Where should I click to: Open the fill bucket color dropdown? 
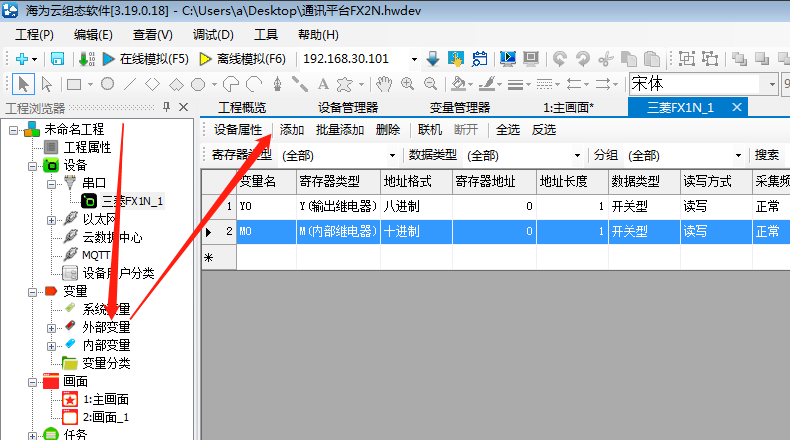(x=471, y=84)
